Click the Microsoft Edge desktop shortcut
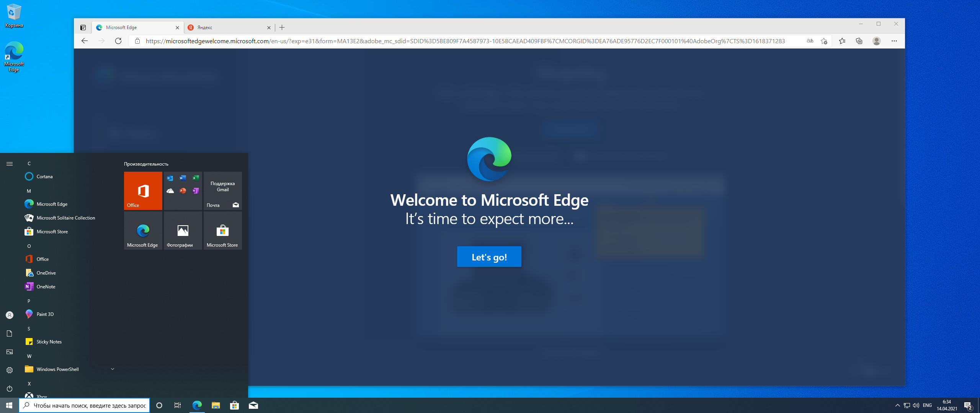This screenshot has height=413, width=980. [x=14, y=57]
